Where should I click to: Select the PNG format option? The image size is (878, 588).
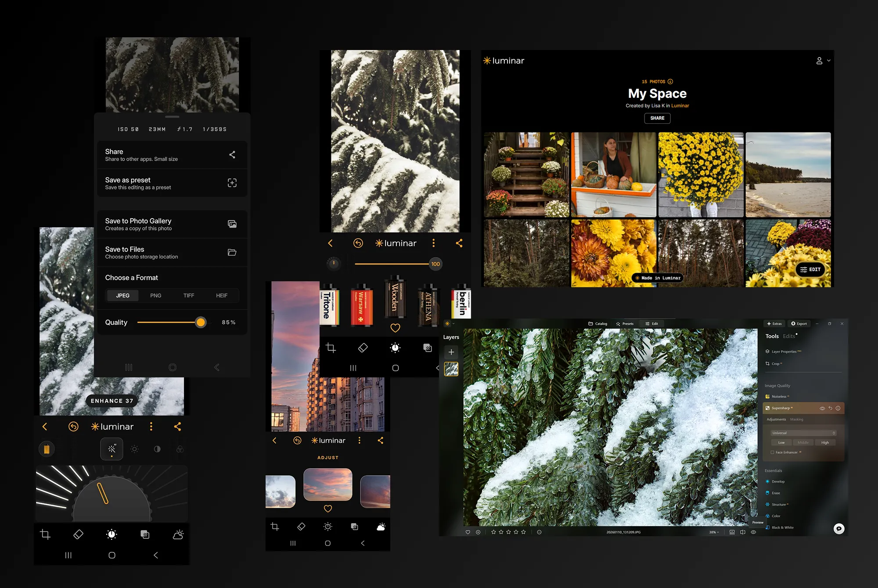click(x=155, y=295)
